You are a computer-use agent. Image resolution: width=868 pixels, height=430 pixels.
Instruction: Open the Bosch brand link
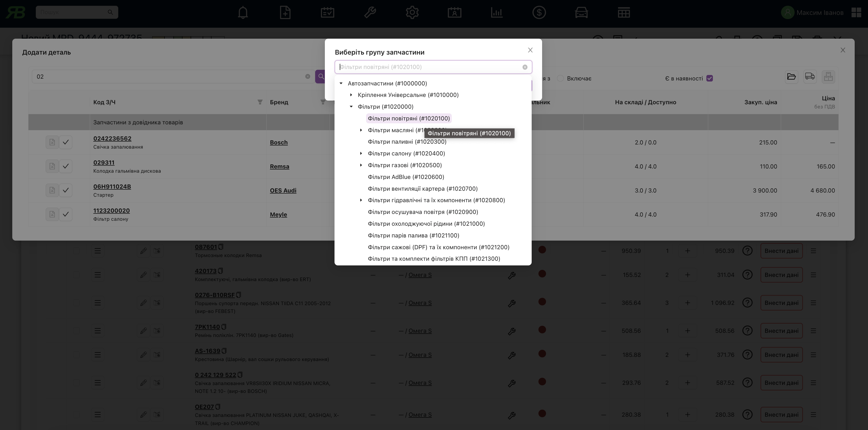tap(279, 143)
